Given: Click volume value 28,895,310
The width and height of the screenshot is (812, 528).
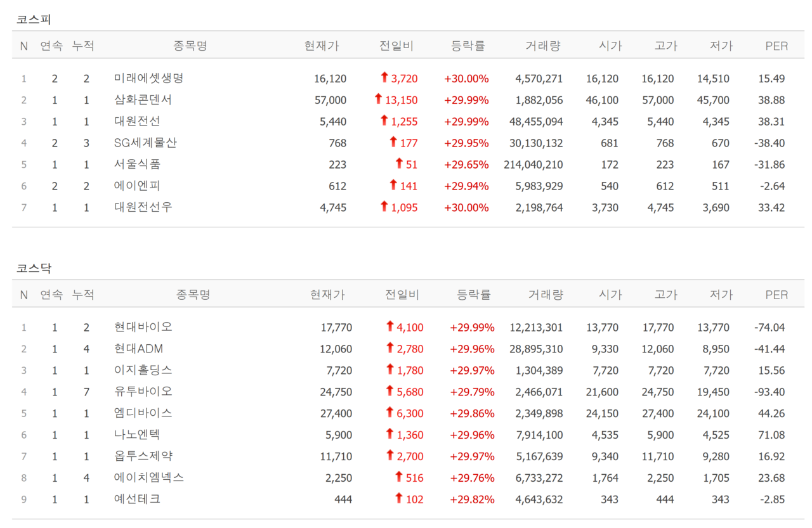Looking at the screenshot, I should [x=536, y=349].
